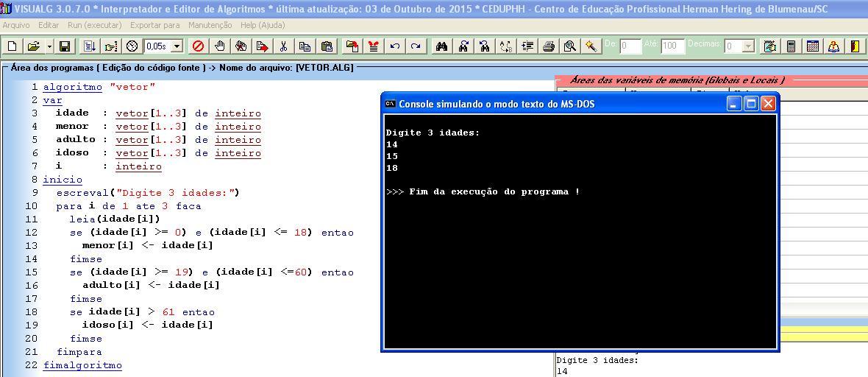Open print preview with magnifier page icon

pyautogui.click(x=569, y=46)
